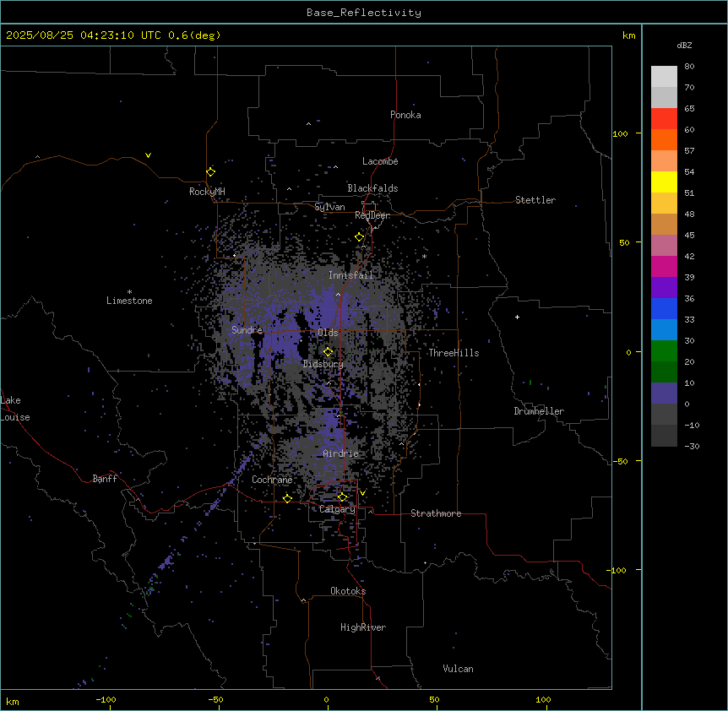Screen dimensions: 728x711
Task: Click the Limestone label
Action: (x=129, y=301)
